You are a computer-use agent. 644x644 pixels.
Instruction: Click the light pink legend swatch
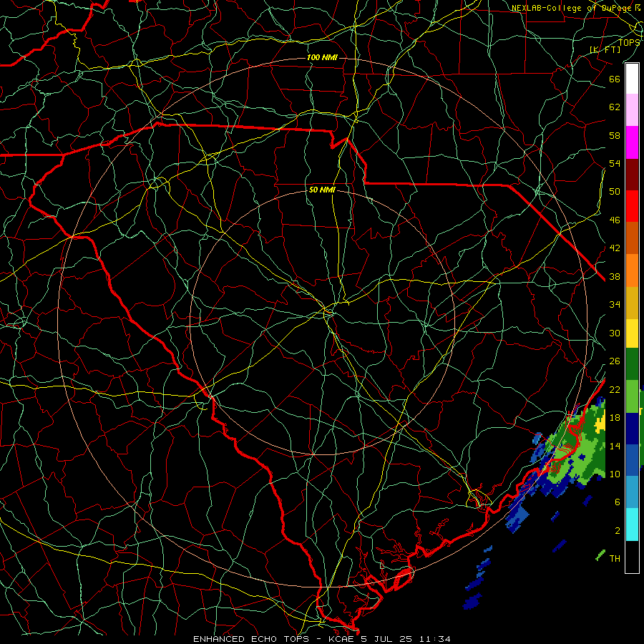coord(632,109)
